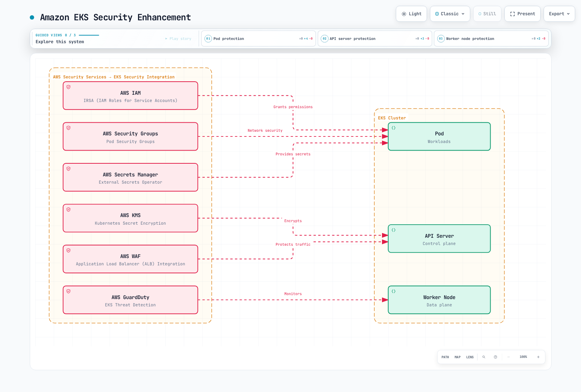This screenshot has width=581, height=392.
Task: Select the API Server Control plane node
Action: 439,238
